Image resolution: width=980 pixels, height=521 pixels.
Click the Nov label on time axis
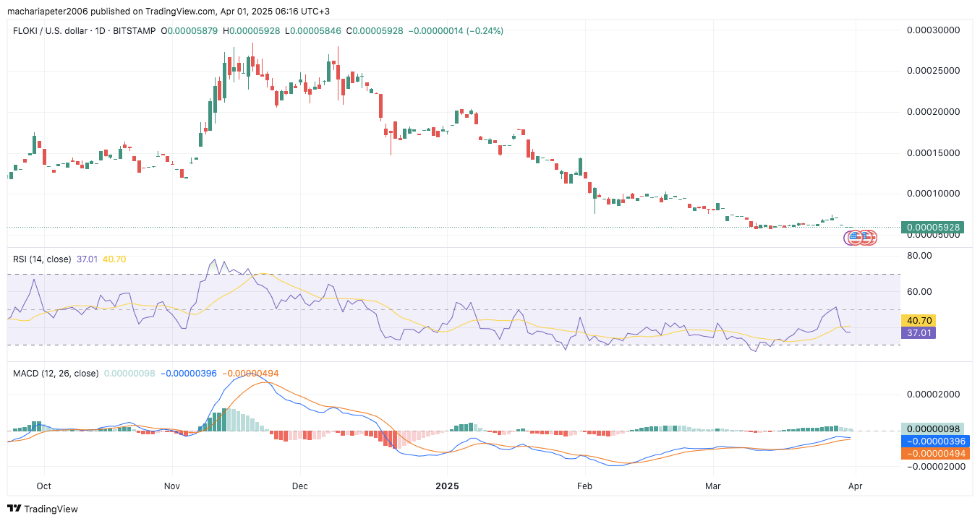tap(172, 486)
